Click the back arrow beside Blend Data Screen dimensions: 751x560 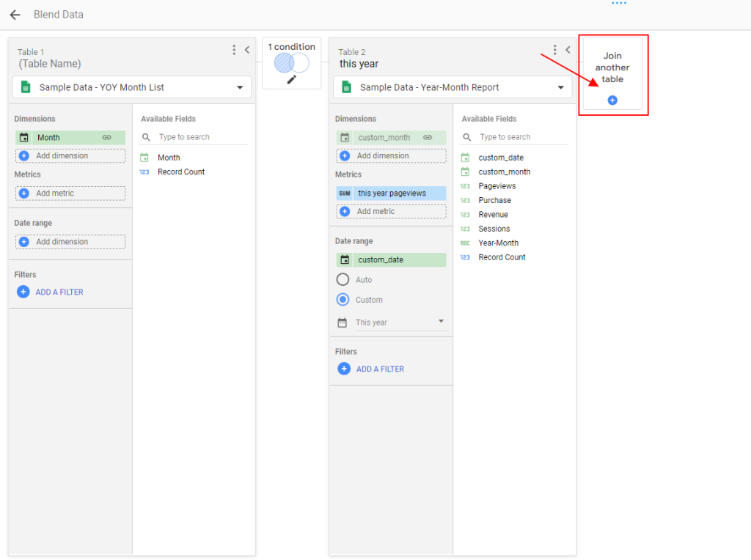(15, 15)
